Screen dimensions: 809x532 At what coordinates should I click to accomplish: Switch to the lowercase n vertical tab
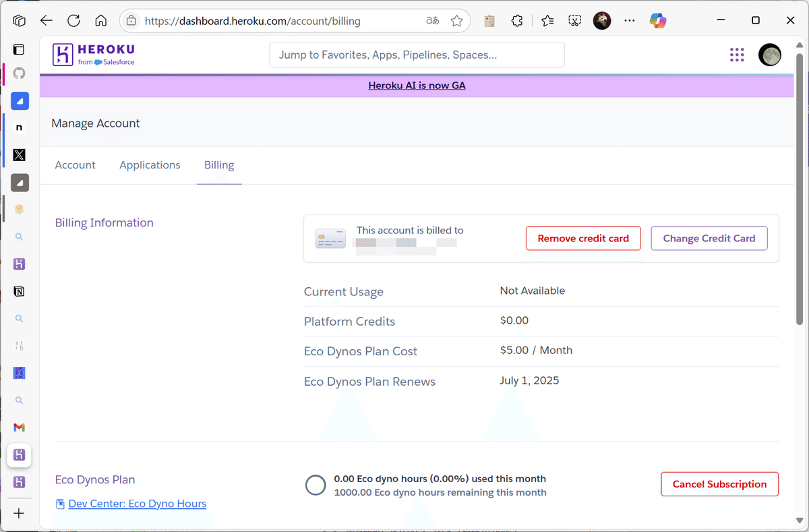tap(19, 127)
